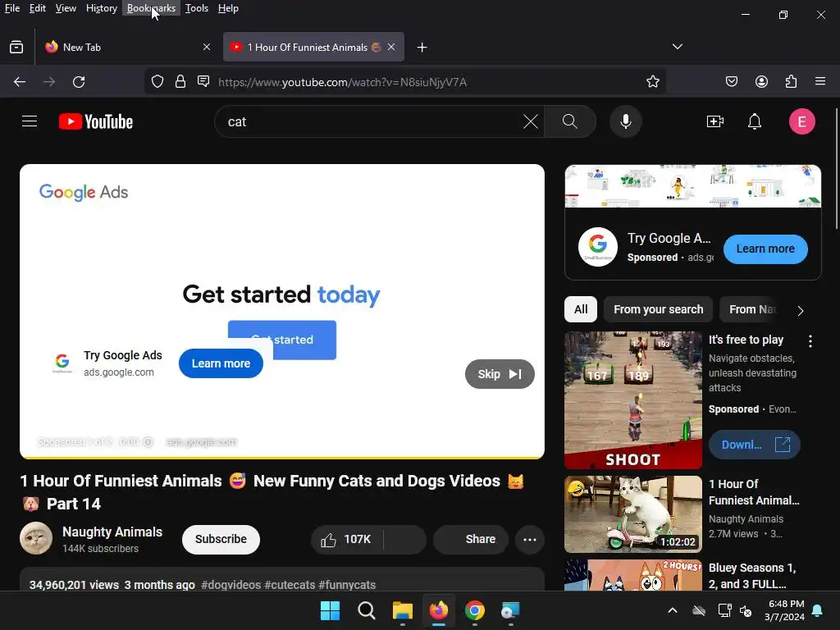Skip the Google Ads video ad

coord(500,374)
